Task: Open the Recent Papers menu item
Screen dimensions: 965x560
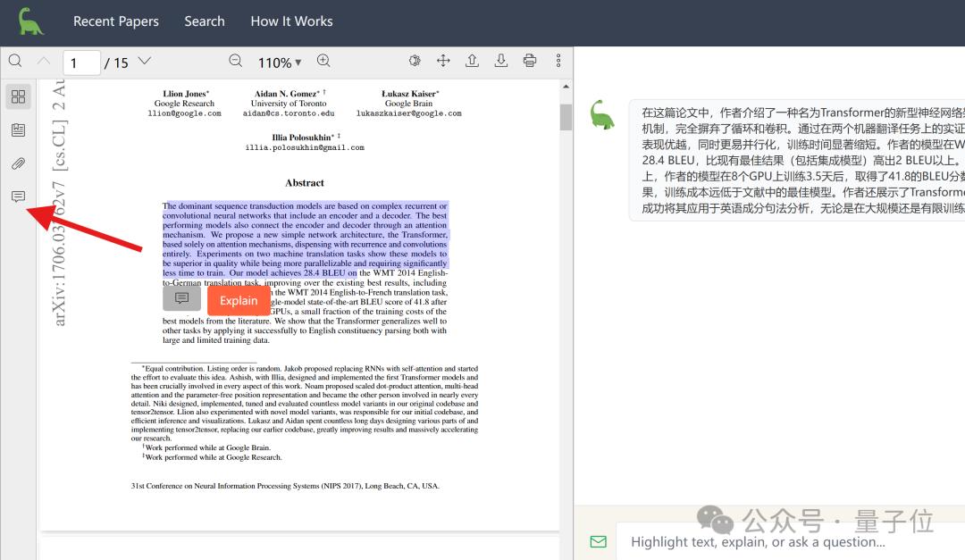Action: (116, 21)
